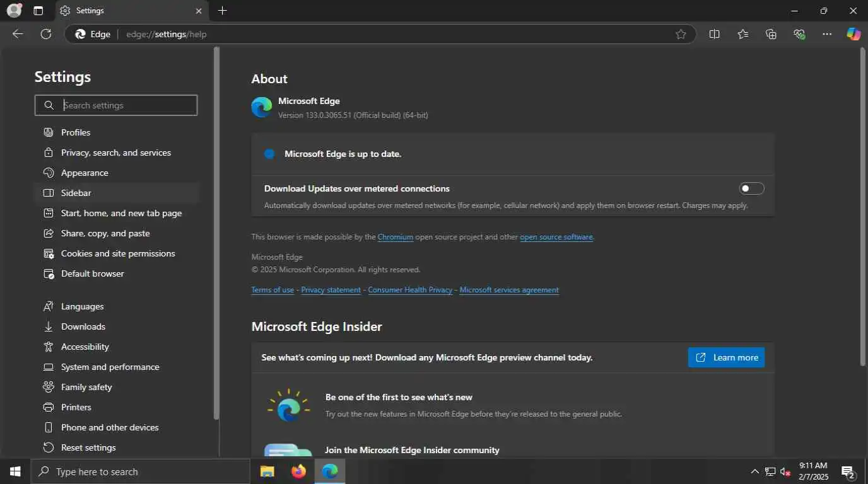Open the Chromium link
Screen dimensions: 868x484
point(396,237)
